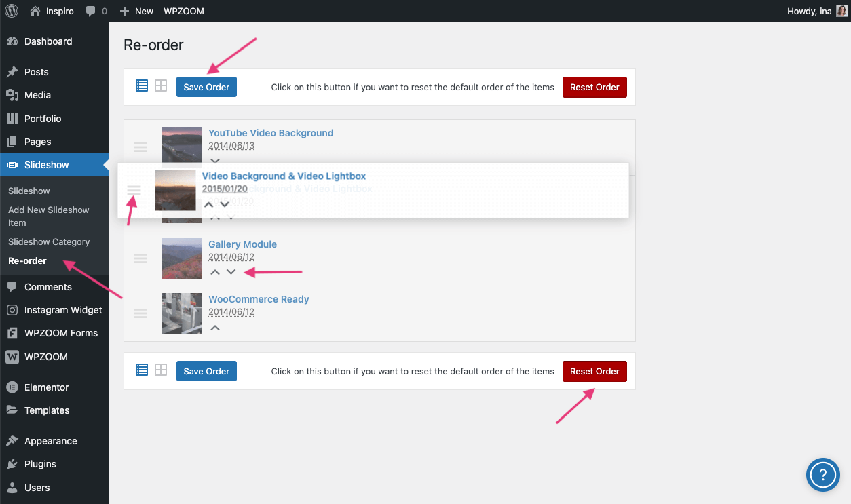Open the blue help question mark button
Image resolution: width=851 pixels, height=504 pixels.
pyautogui.click(x=822, y=474)
